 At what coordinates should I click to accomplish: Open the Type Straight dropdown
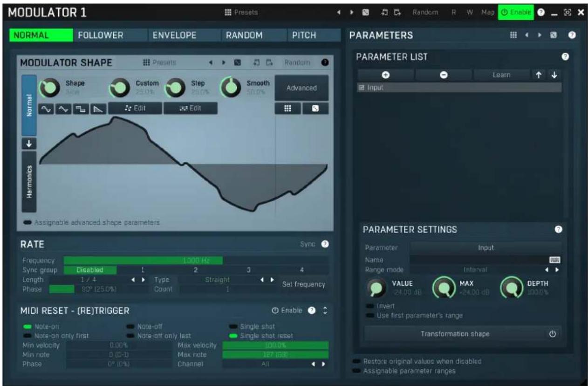point(218,280)
